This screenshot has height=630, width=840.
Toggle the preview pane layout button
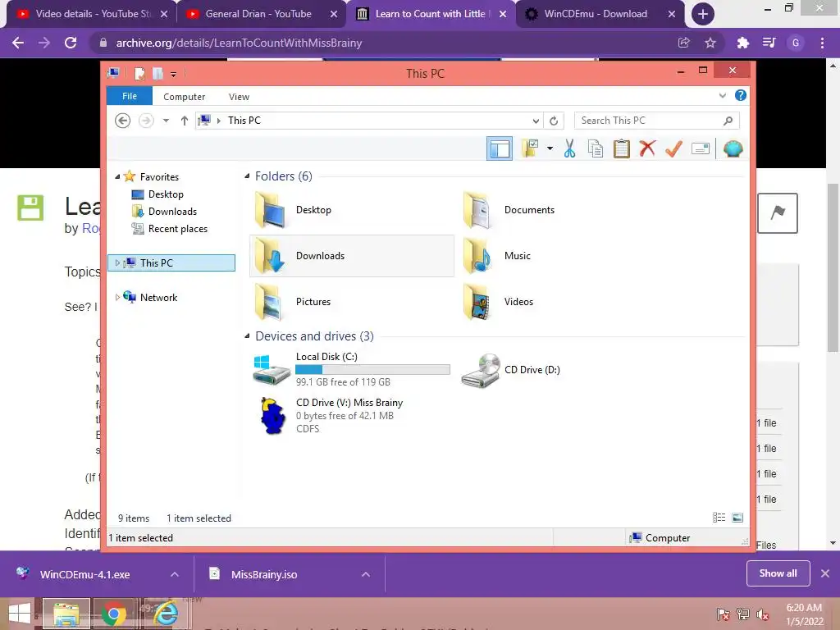coord(500,148)
